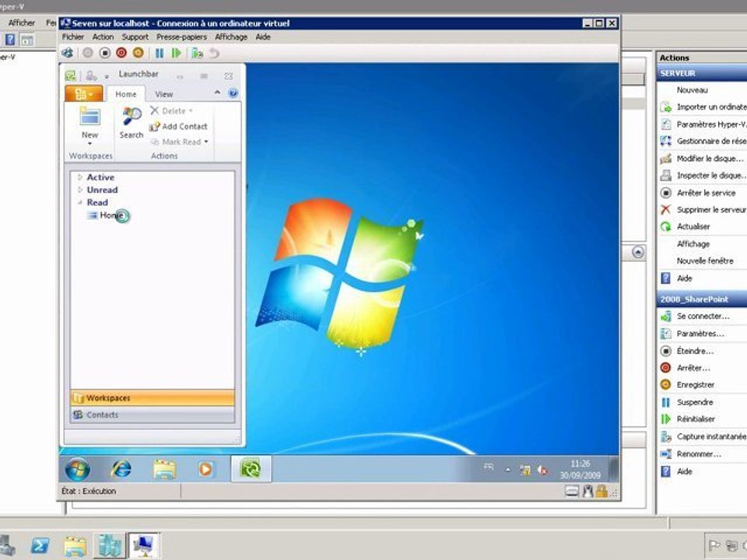Image resolution: width=747 pixels, height=560 pixels.
Task: Open Windows Explorer from the VM taskbar
Action: click(164, 469)
